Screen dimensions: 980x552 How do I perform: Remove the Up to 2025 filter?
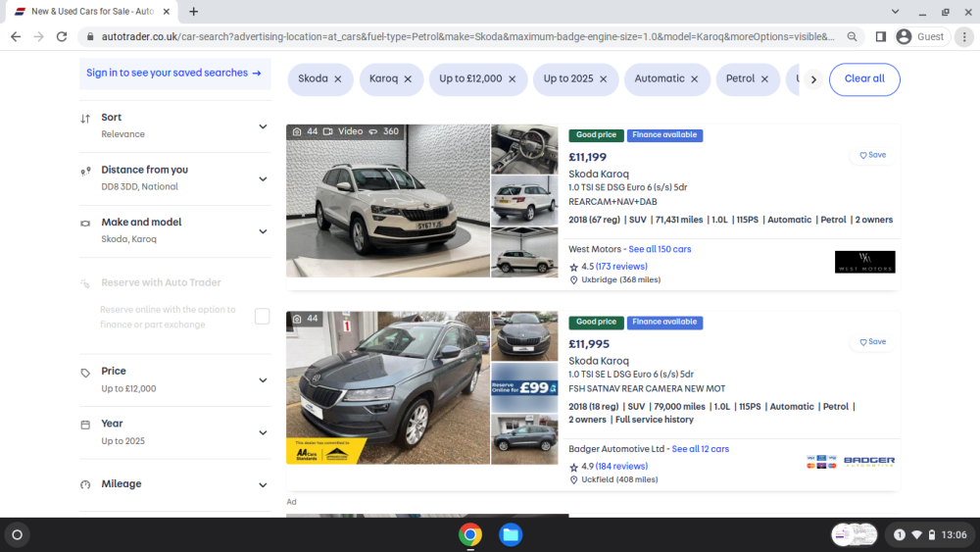click(603, 78)
